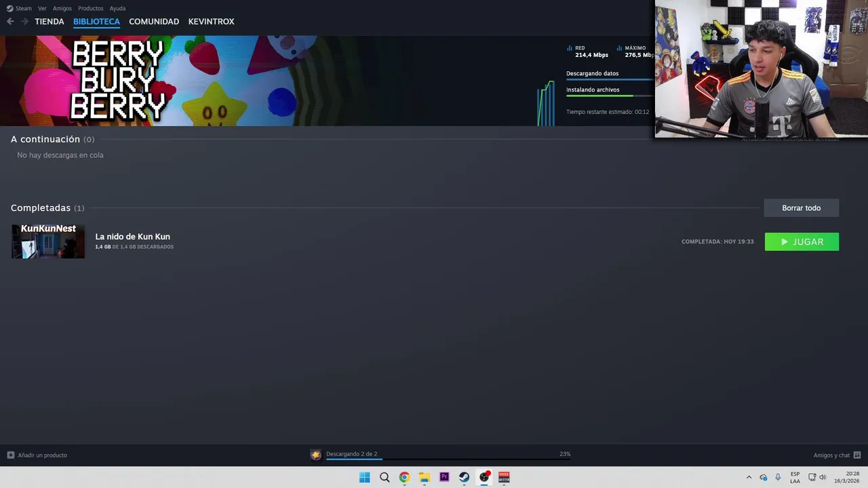Click the back navigation arrow
The image size is (868, 488).
pos(10,22)
